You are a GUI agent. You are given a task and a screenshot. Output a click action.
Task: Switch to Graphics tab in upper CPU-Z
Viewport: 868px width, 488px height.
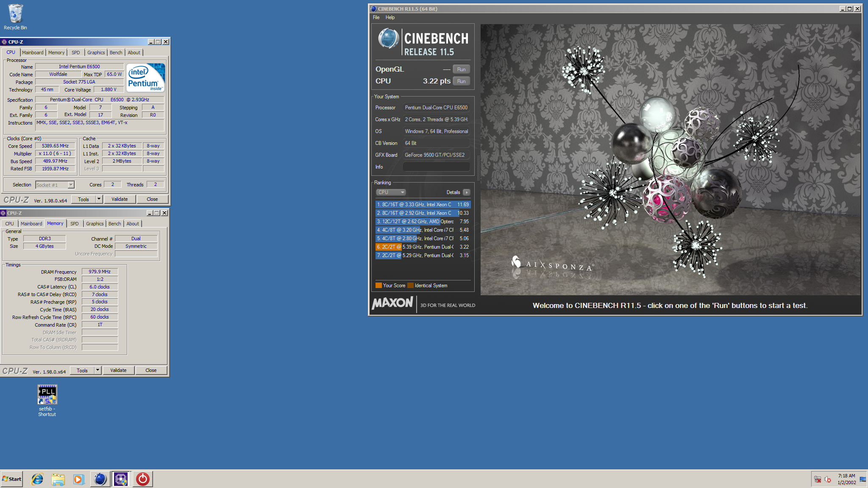(96, 53)
